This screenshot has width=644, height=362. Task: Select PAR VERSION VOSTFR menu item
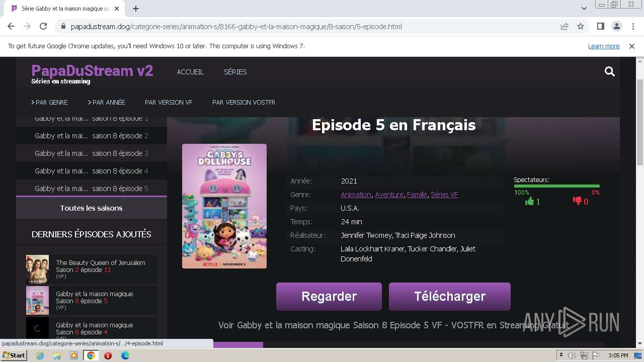(244, 102)
